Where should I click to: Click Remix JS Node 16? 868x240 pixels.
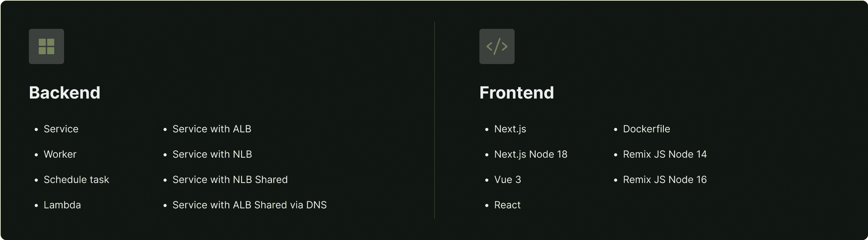pos(665,179)
